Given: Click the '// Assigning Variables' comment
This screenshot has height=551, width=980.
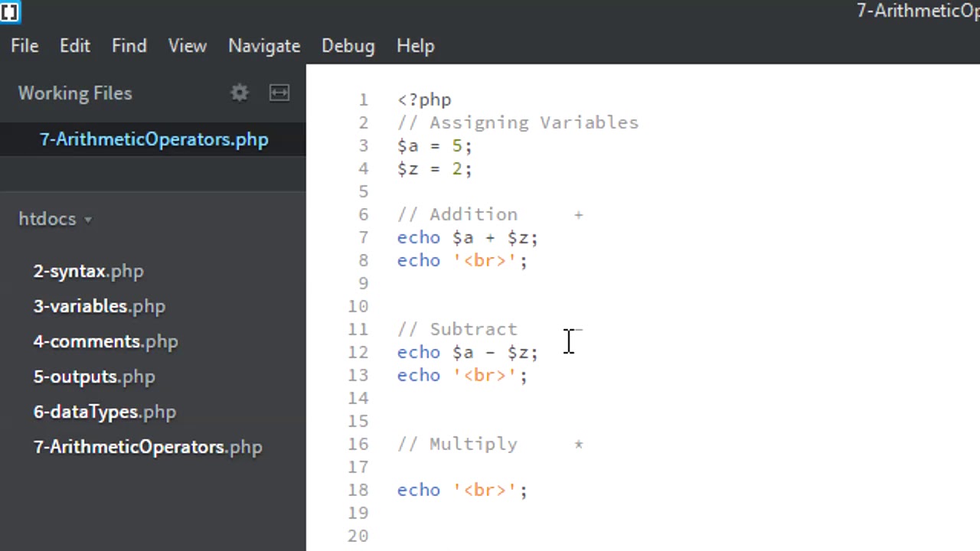Looking at the screenshot, I should pyautogui.click(x=518, y=122).
